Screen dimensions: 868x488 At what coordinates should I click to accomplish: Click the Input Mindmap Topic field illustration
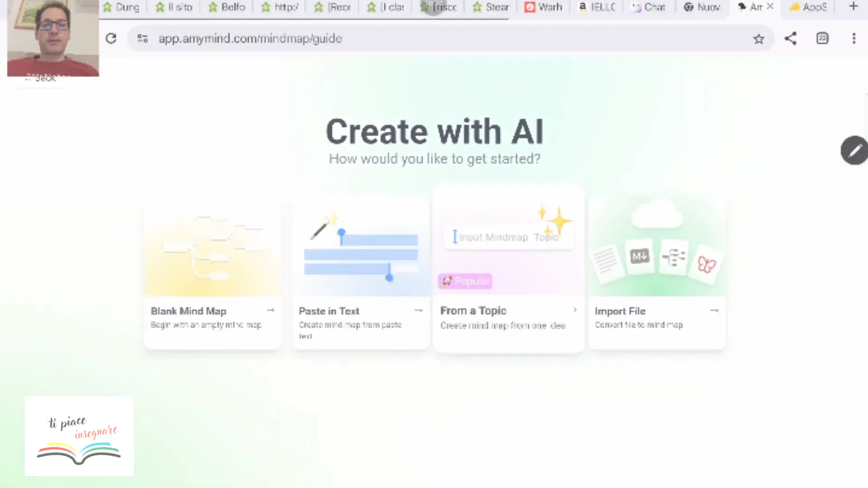(509, 237)
